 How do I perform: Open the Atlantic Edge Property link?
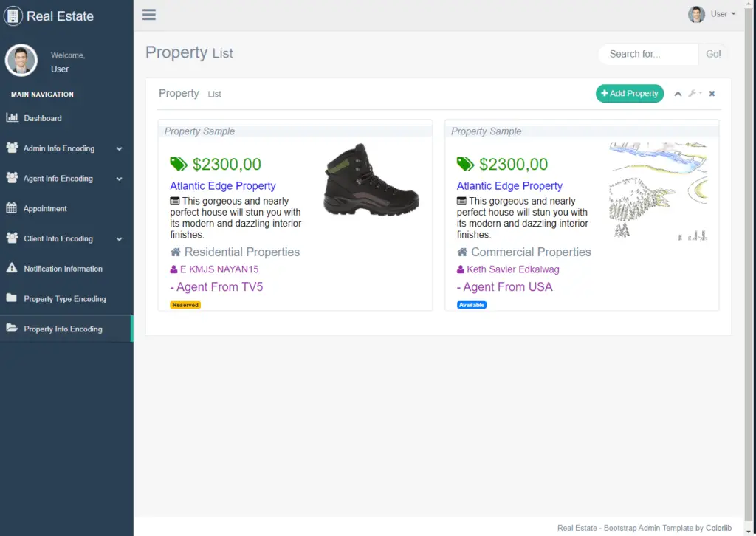[223, 185]
